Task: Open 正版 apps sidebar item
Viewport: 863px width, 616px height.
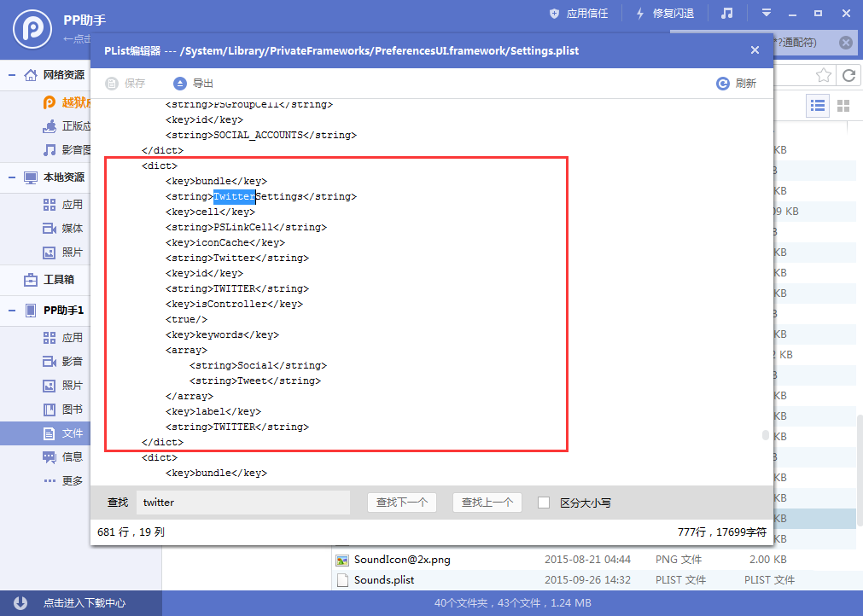Action: point(67,126)
